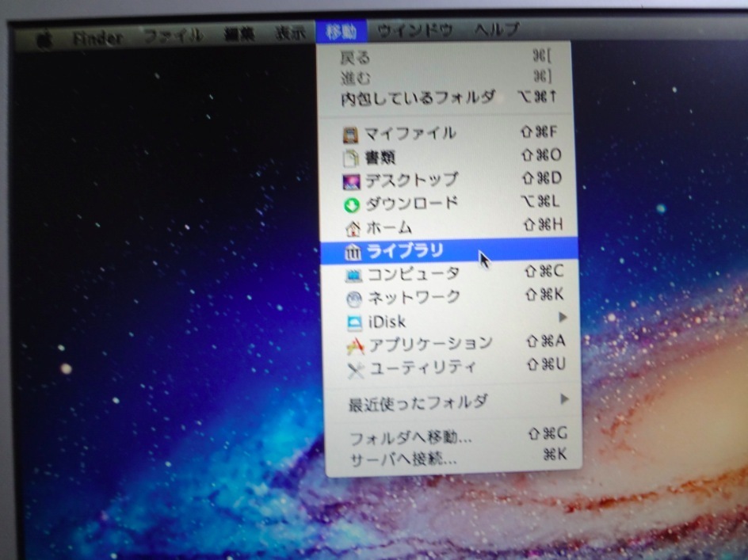This screenshot has height=560, width=748.
Task: Click the My Files (マイファイル) icon
Action: pos(350,134)
